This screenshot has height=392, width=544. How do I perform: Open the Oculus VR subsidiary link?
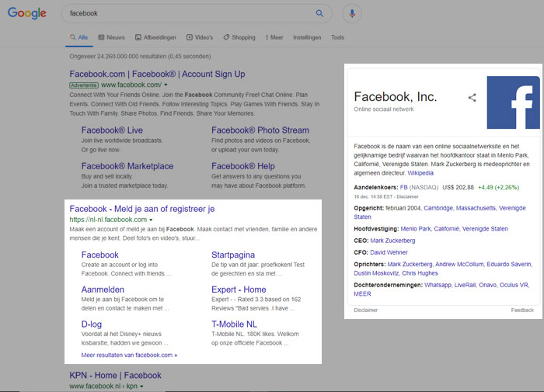(x=514, y=285)
